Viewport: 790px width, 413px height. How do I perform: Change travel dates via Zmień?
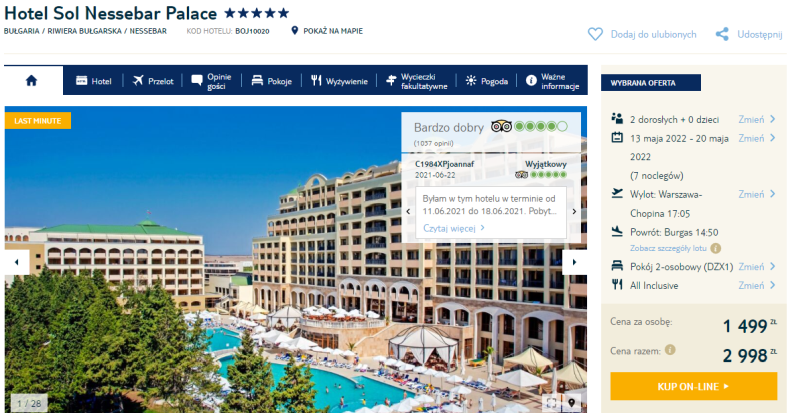[x=756, y=138]
